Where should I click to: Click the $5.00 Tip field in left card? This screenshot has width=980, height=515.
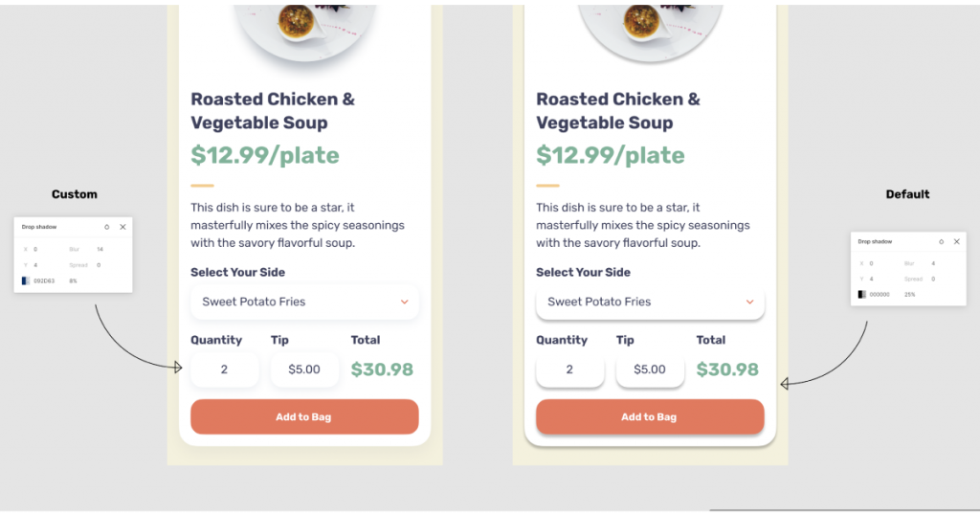point(304,369)
